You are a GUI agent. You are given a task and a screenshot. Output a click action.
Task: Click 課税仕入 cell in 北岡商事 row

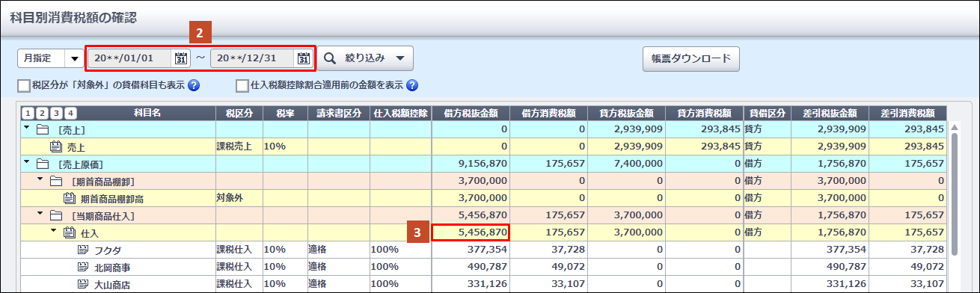pyautogui.click(x=239, y=266)
